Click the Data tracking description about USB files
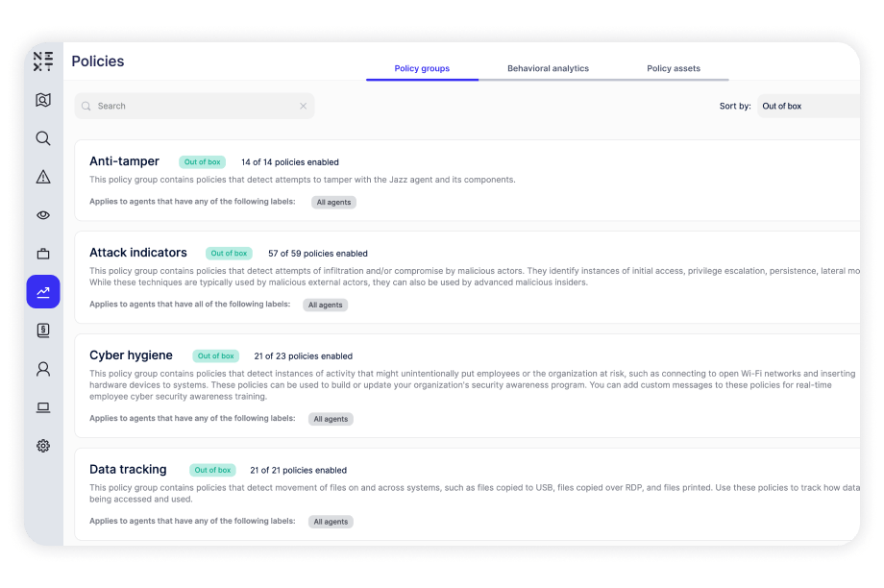 click(x=475, y=493)
